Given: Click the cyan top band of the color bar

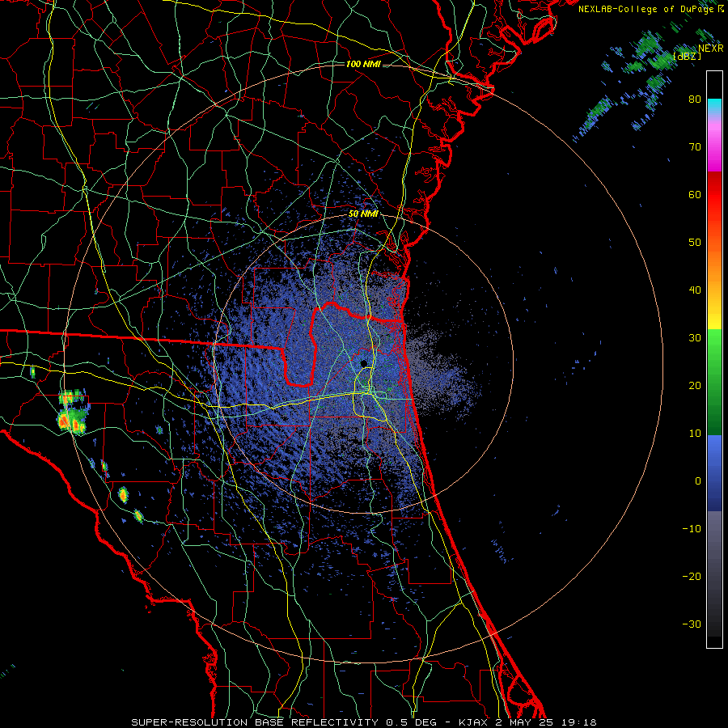Looking at the screenshot, I should pos(714,105).
